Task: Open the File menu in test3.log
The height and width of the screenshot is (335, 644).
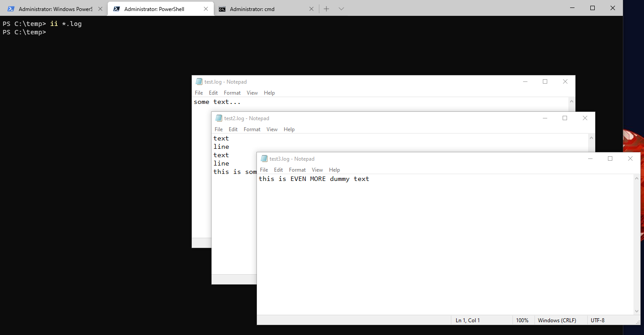Action: (264, 169)
